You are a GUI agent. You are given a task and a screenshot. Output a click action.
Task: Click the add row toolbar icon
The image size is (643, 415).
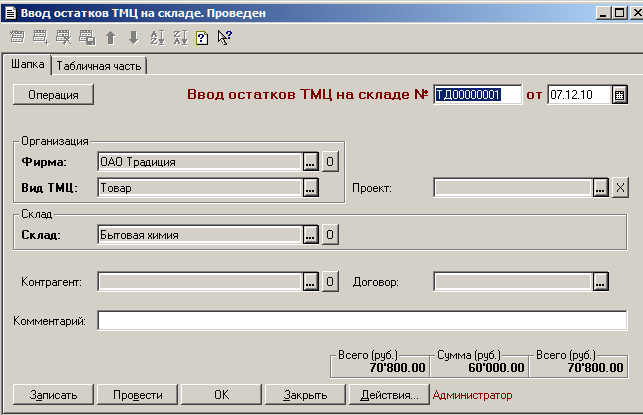point(40,37)
